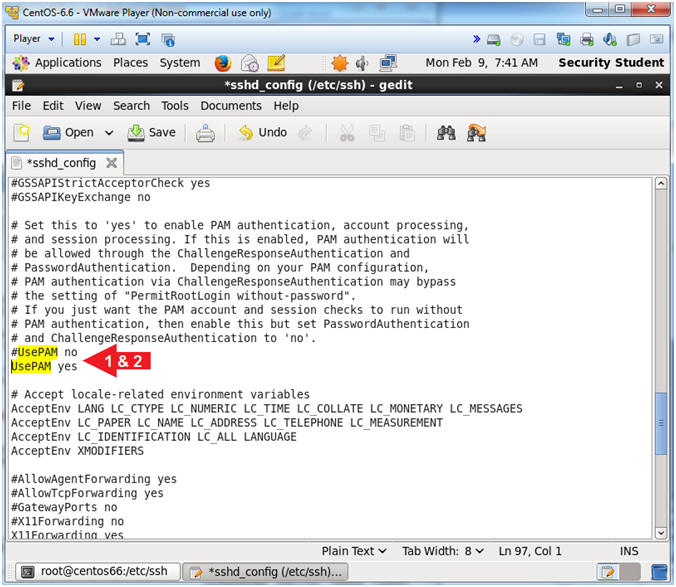Click the 'AcceptEnv XMODIFIERS' line
The image size is (676, 587).
78,451
